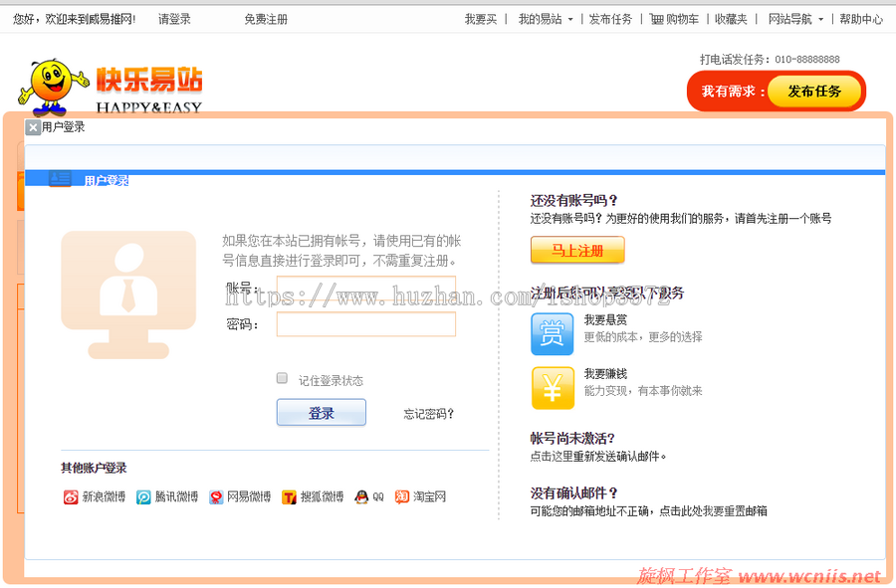Screen dimensions: 896x588
Task: Enable 记住登录状态 checkbox
Action: pos(282,377)
